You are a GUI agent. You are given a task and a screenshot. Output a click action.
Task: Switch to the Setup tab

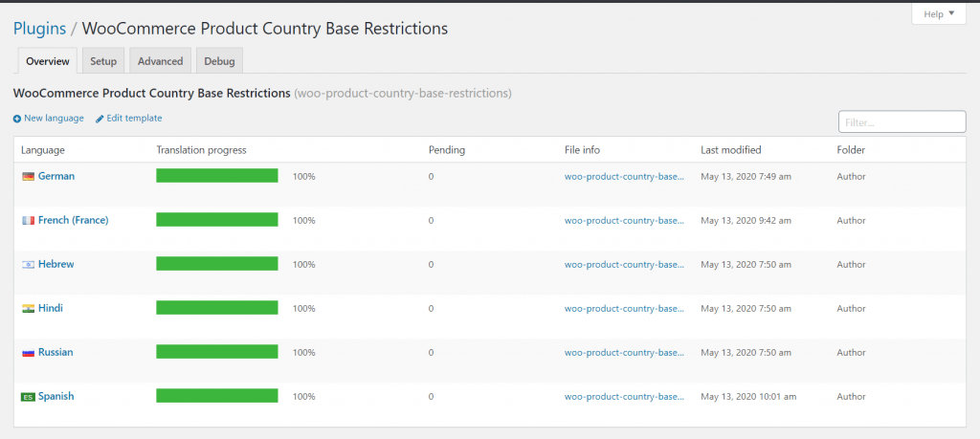[x=103, y=61]
